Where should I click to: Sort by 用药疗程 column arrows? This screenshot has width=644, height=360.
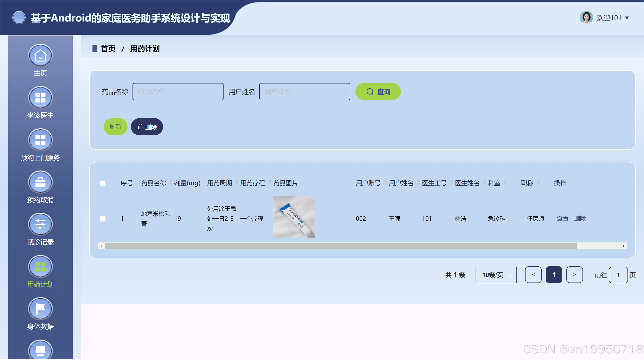click(x=270, y=183)
